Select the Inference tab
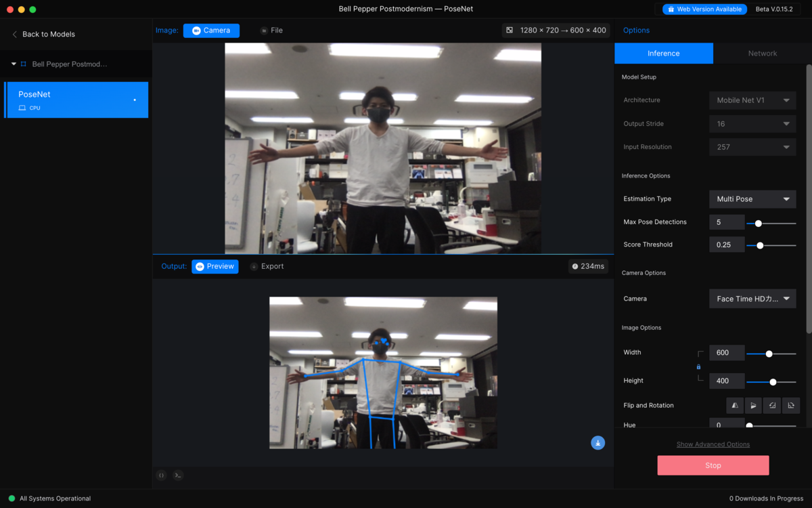The height and width of the screenshot is (508, 812). pos(663,53)
